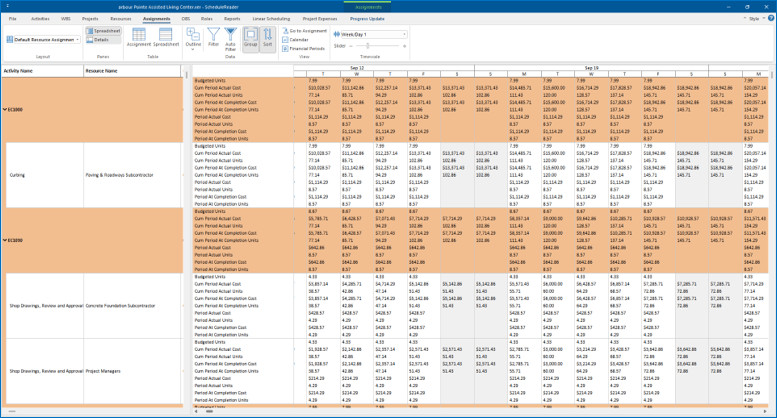
Task: Select Shop Drawings activity for Project Managers
Action: [45, 371]
